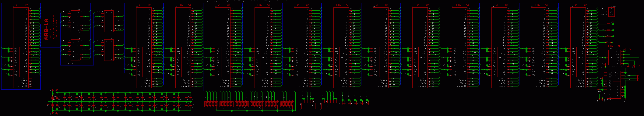The width and height of the screenshot is (644, 116).
Task: Select the last of six resistor network packs
Action: pyautogui.click(x=287, y=104)
